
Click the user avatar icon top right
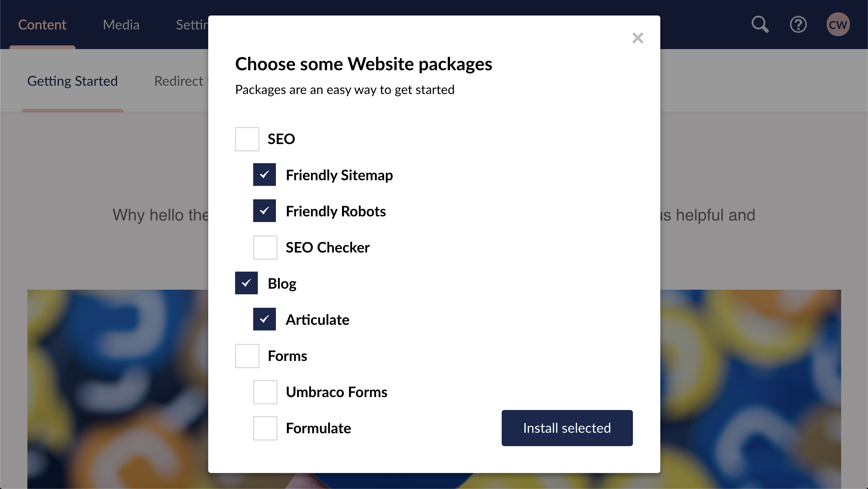coord(838,25)
